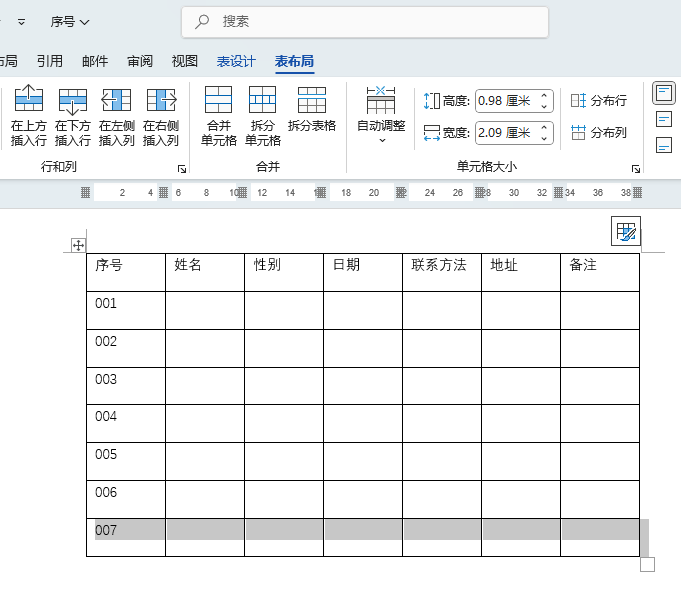
Task: Open the Quick Access Toolbar customize arrow
Action: point(21,22)
